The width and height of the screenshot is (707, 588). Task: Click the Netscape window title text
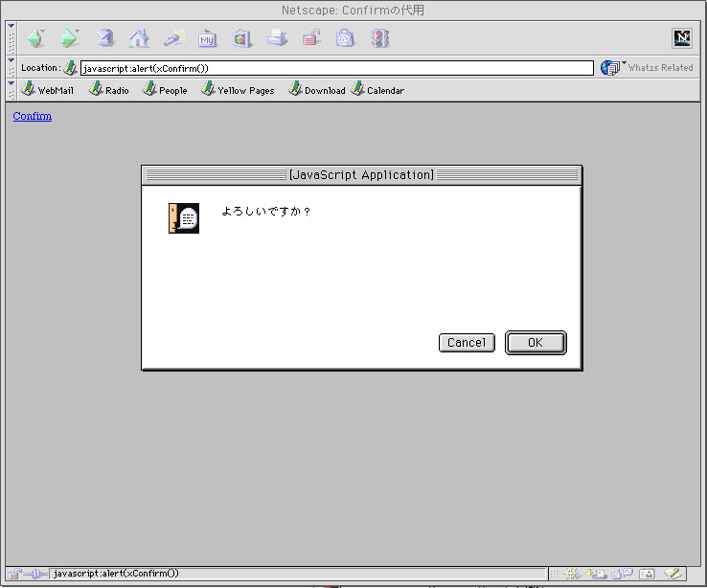click(353, 10)
